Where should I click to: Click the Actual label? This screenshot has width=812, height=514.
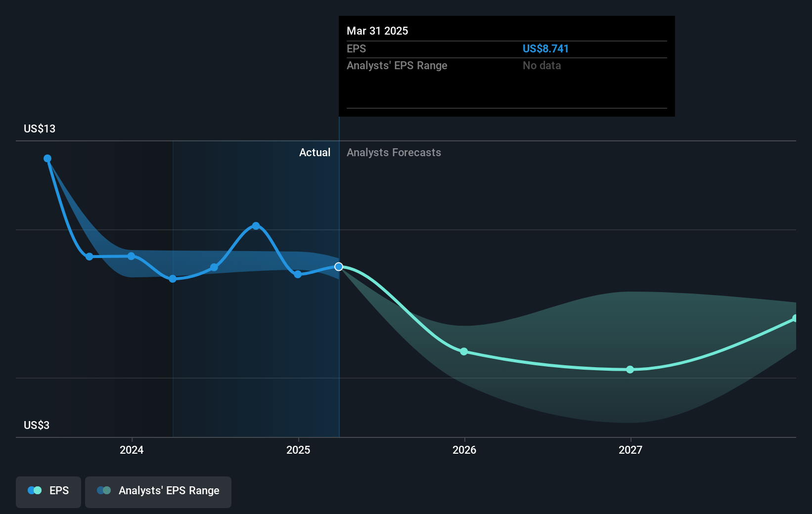click(315, 152)
